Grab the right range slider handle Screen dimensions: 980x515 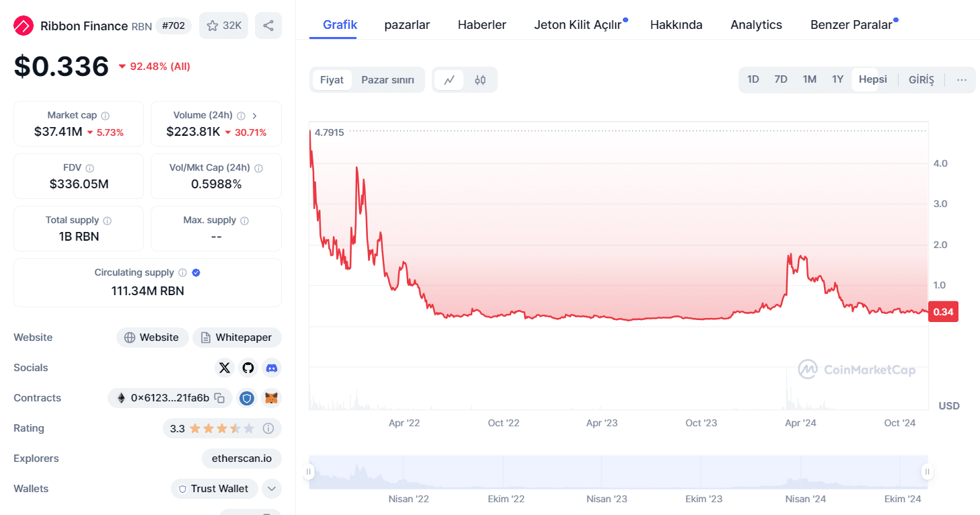click(x=927, y=471)
